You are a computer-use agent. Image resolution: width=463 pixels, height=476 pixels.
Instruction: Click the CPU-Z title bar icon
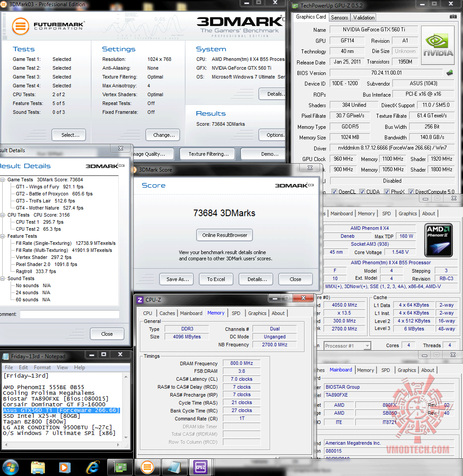point(140,300)
